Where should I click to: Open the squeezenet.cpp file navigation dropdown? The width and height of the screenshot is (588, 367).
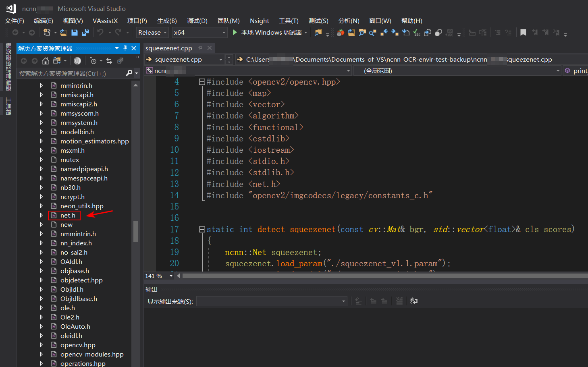click(x=221, y=60)
